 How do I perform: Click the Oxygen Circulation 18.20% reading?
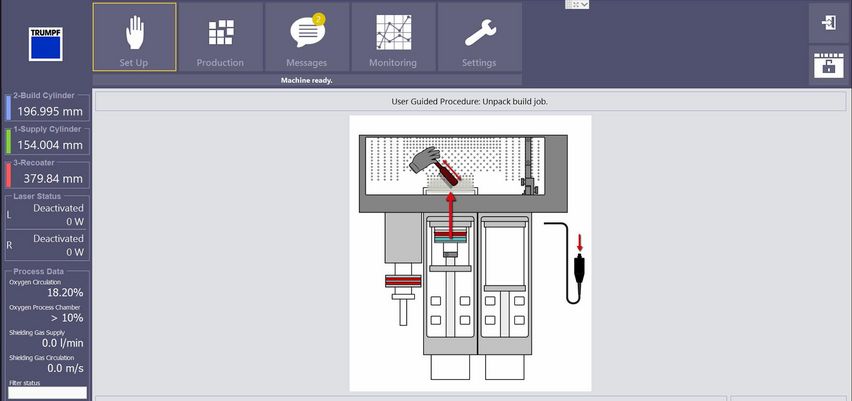point(63,293)
